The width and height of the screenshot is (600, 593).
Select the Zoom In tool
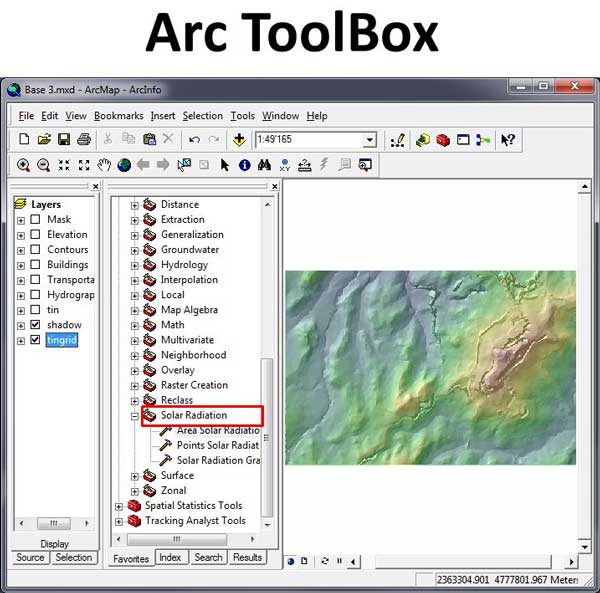(x=23, y=165)
